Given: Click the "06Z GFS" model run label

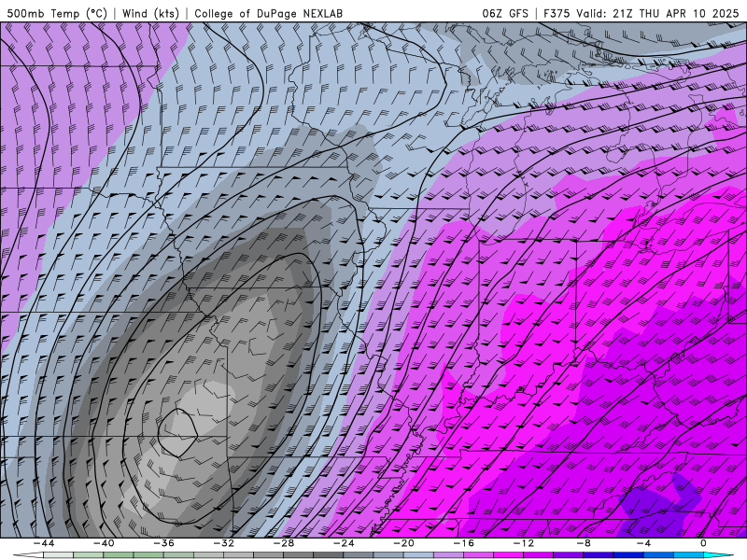Looking at the screenshot, I should coord(505,13).
